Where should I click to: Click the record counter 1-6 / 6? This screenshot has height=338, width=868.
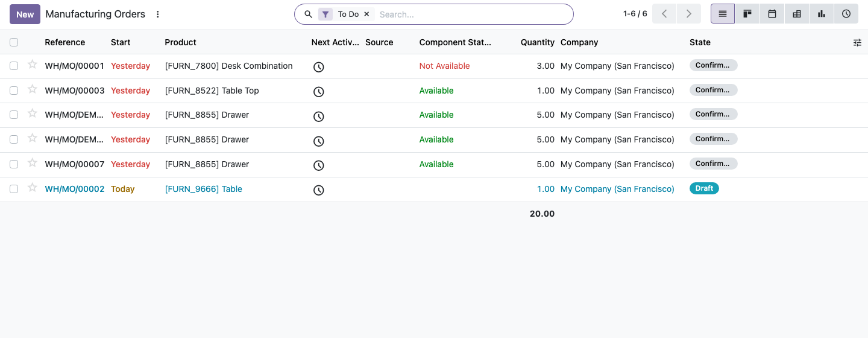[635, 14]
